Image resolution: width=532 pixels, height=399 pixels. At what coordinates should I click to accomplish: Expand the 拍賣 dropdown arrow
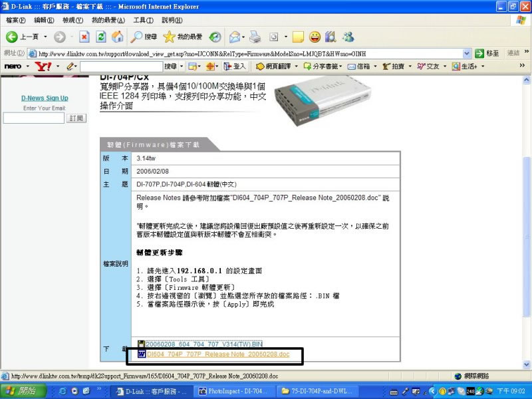pyautogui.click(x=410, y=66)
